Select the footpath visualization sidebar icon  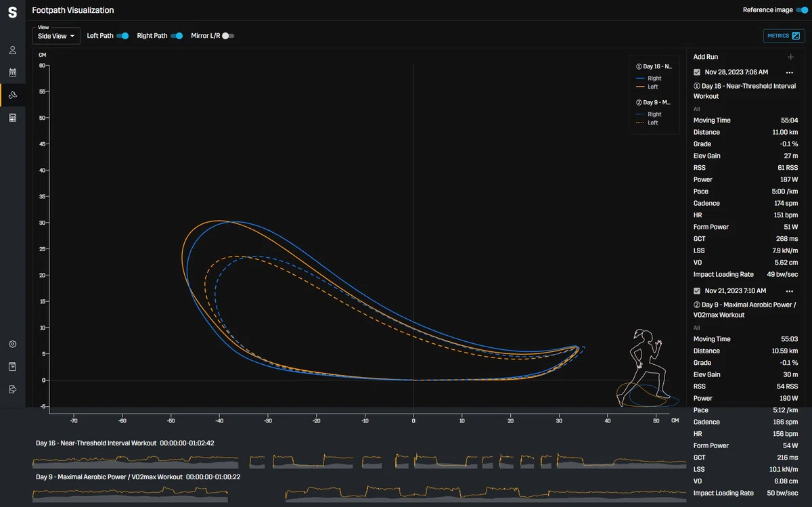(x=12, y=95)
